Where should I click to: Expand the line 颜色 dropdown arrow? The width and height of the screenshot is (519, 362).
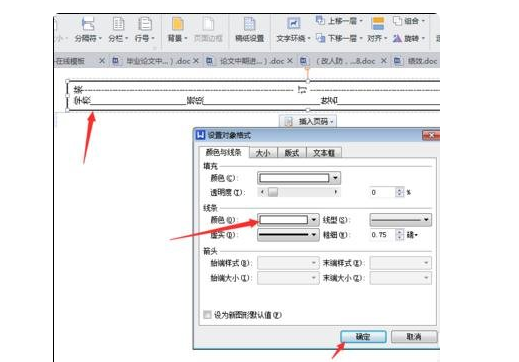[x=314, y=220]
